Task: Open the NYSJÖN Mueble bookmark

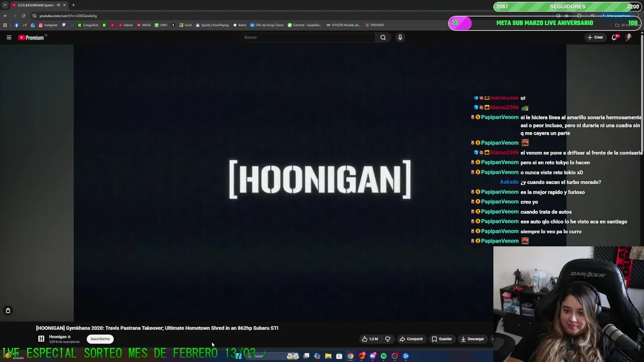Action: click(x=344, y=25)
